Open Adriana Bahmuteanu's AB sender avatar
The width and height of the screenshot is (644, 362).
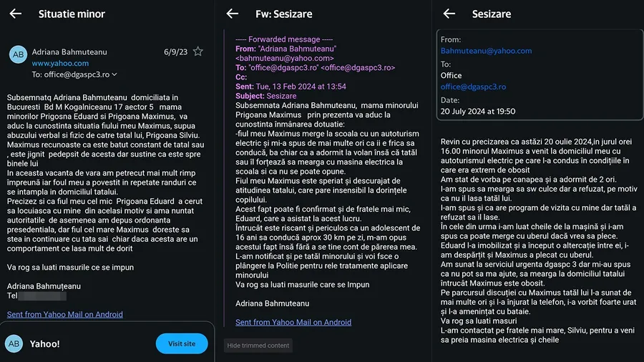coord(19,54)
